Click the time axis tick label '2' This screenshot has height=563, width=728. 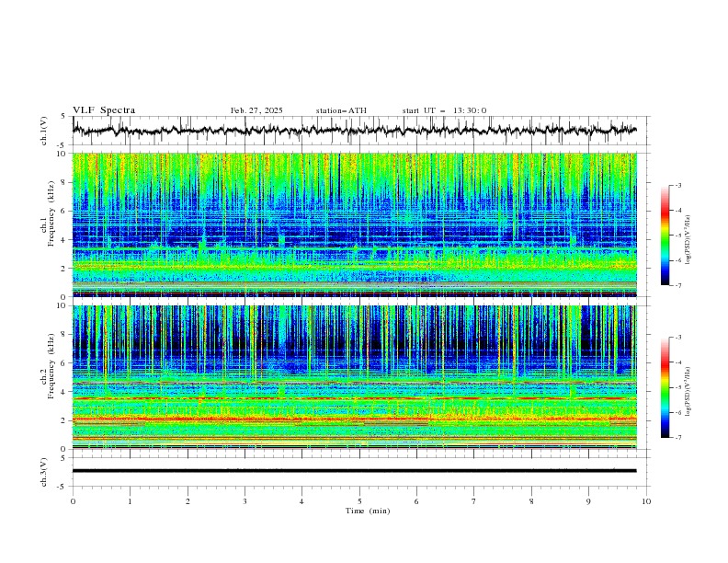[x=188, y=501]
